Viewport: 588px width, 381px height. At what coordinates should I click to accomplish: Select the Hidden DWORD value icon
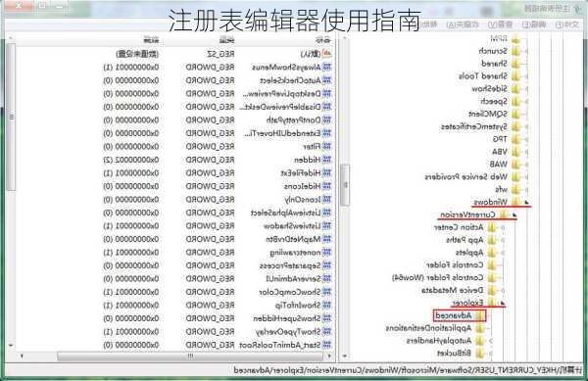pyautogui.click(x=327, y=160)
